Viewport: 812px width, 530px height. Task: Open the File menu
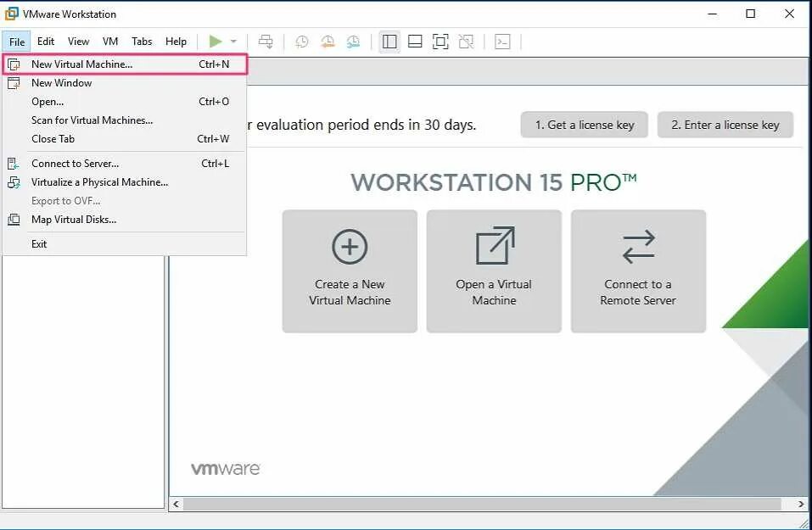(x=17, y=42)
